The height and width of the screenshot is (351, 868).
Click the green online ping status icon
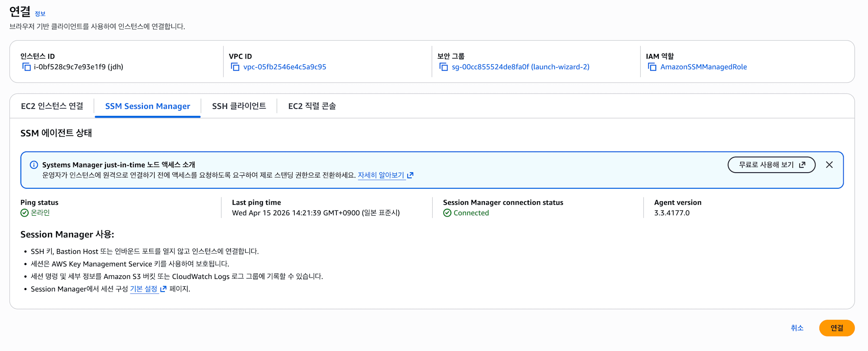coord(24,213)
